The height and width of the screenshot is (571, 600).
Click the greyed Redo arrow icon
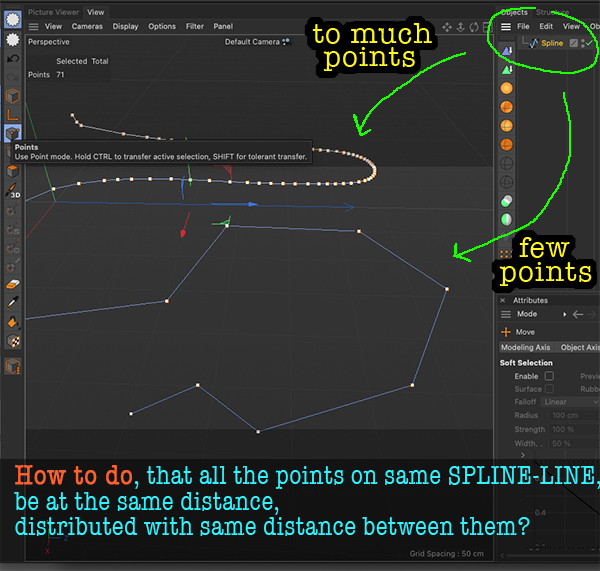point(13,77)
